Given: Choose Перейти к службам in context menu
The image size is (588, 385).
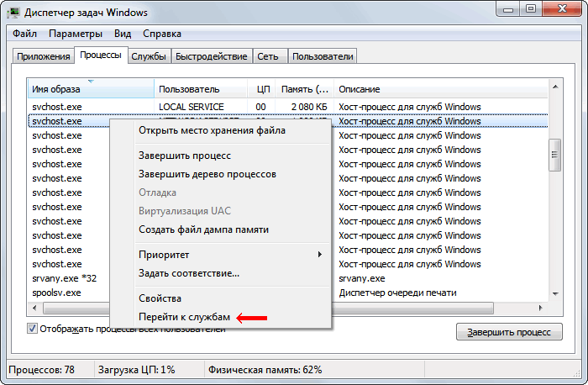Looking at the screenshot, I should tap(184, 317).
